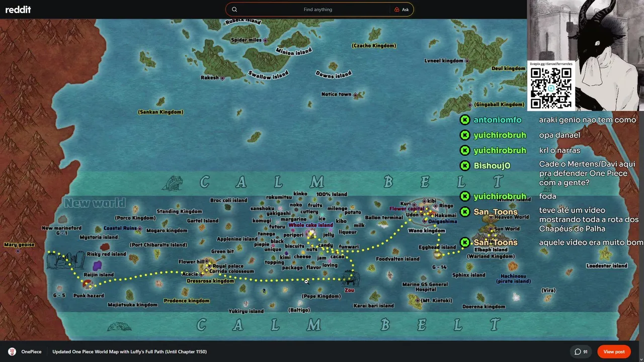The image size is (644, 362).
Task: Click the Whole cake island label
Action: click(310, 225)
